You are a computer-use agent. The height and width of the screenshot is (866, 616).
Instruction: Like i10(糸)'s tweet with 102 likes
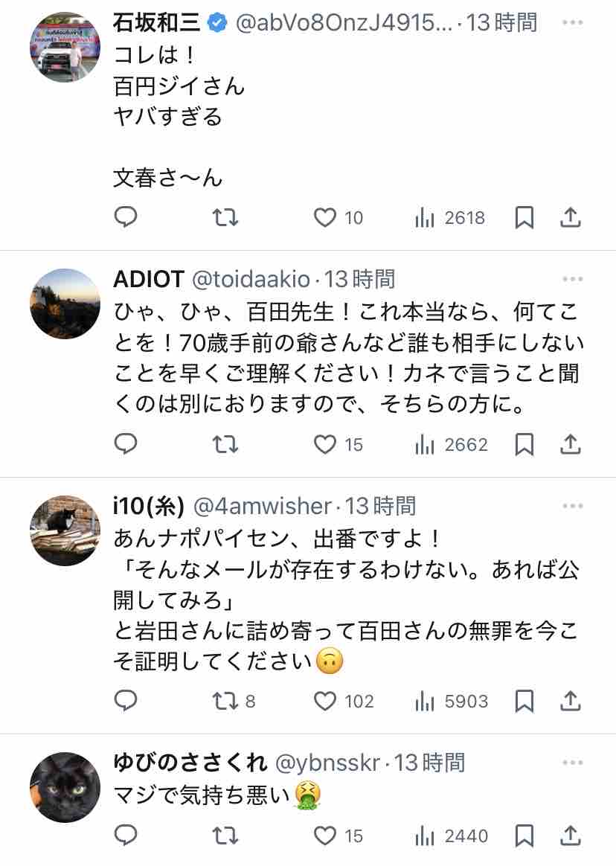[x=325, y=701]
